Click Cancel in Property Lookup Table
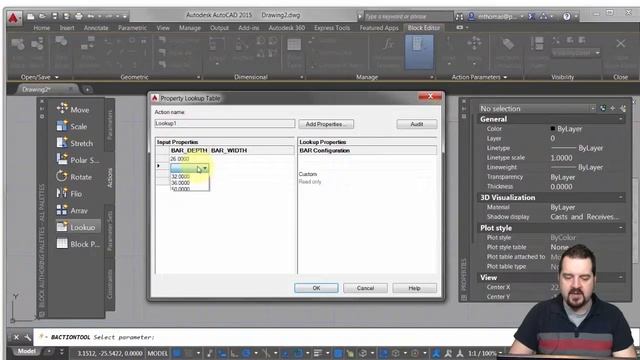The image size is (640, 360). 365,288
